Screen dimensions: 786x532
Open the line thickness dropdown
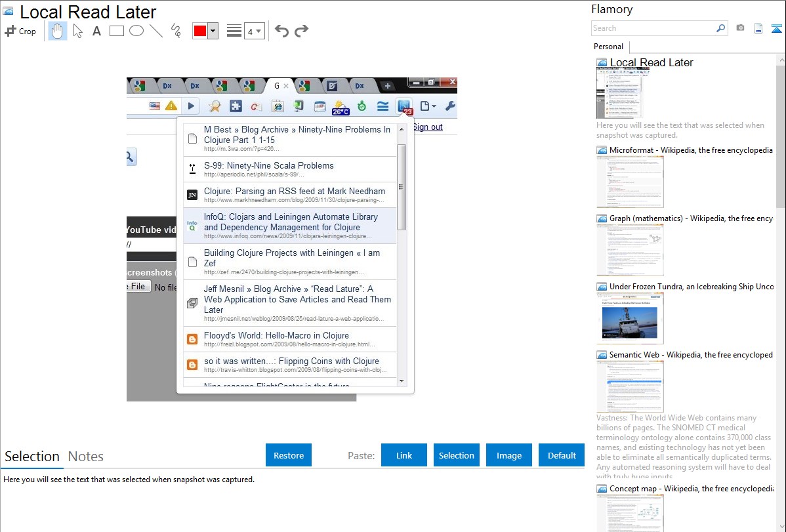coord(254,31)
